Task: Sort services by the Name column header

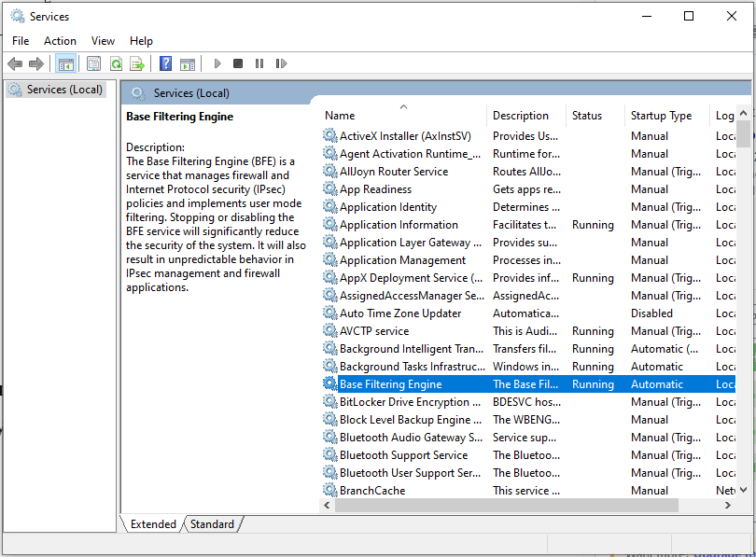Action: point(403,116)
